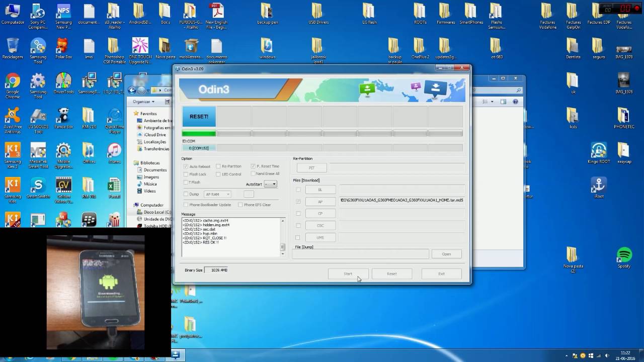644x362 pixels.
Task: Toggle the checkbox beside the AP button
Action: pyautogui.click(x=298, y=202)
